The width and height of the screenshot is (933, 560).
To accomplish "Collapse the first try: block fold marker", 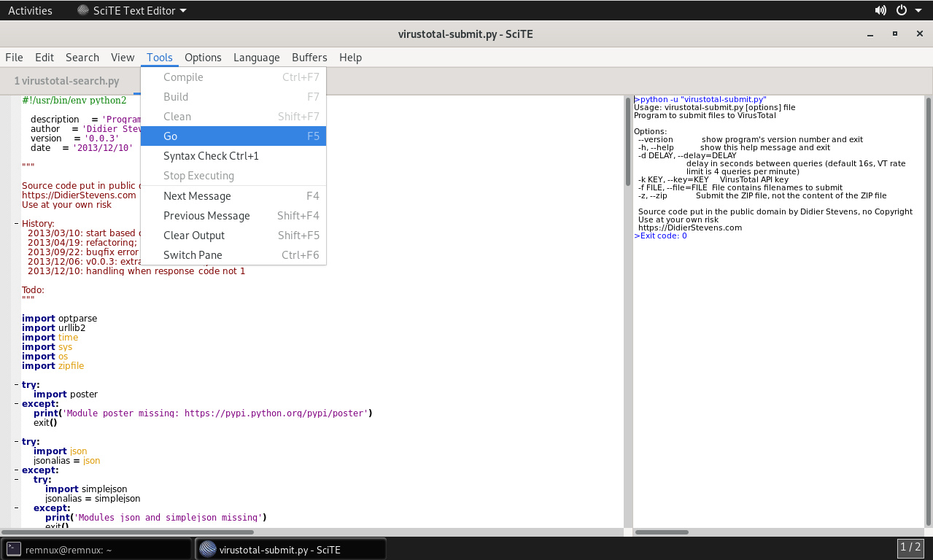I will point(17,385).
